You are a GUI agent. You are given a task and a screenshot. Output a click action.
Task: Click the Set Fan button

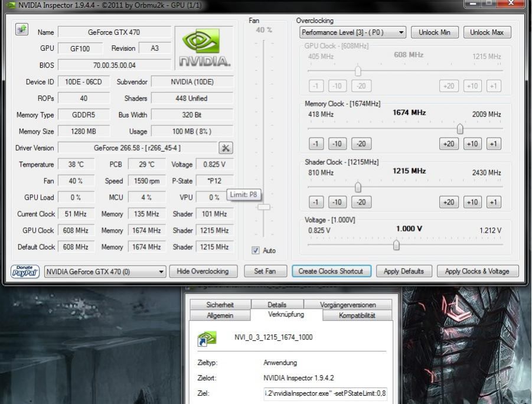tap(265, 271)
